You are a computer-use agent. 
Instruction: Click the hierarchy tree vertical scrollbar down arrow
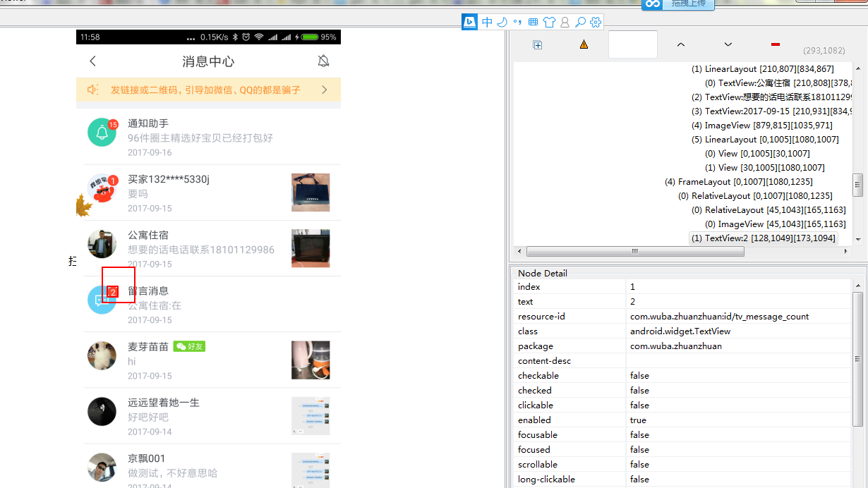pos(858,239)
